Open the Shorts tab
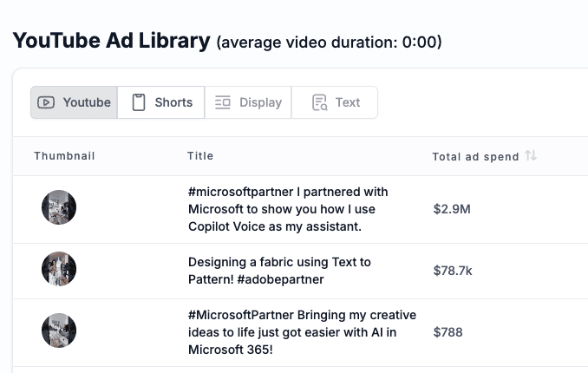Viewport: 588px width, 373px height. point(160,102)
